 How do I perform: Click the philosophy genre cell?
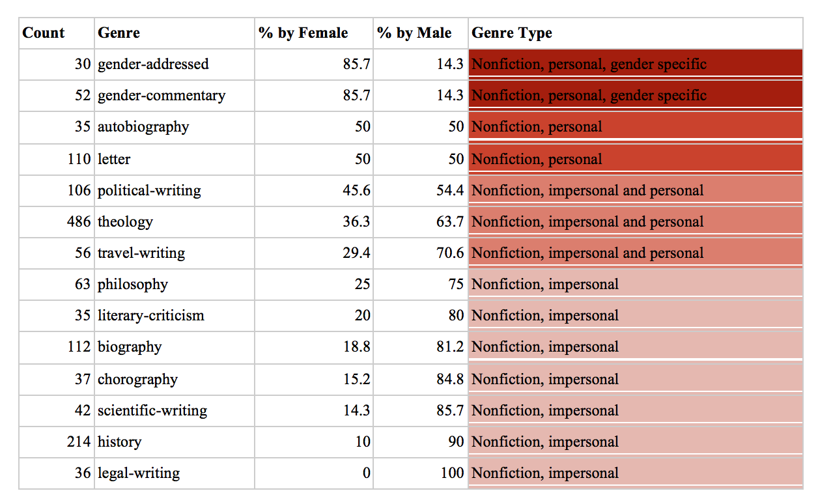click(x=133, y=284)
